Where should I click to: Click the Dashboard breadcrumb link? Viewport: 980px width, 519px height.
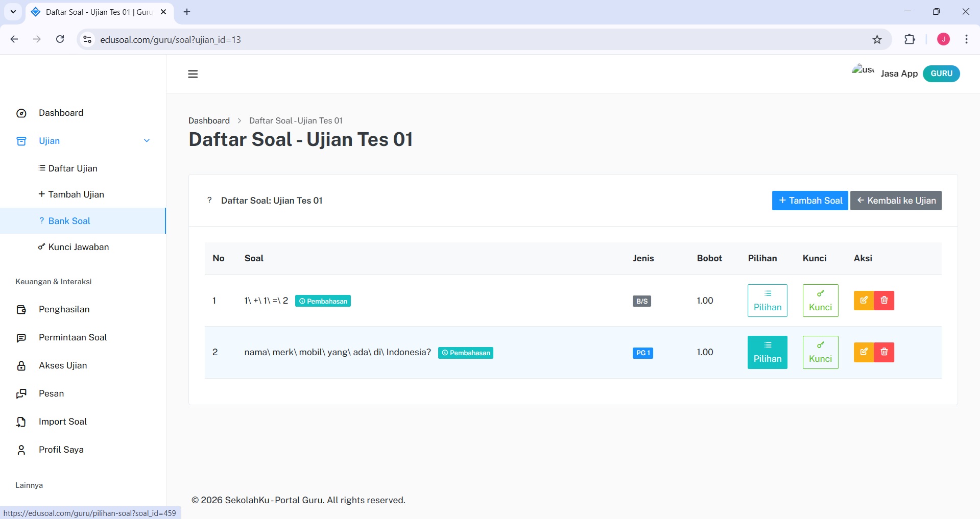[x=209, y=120]
